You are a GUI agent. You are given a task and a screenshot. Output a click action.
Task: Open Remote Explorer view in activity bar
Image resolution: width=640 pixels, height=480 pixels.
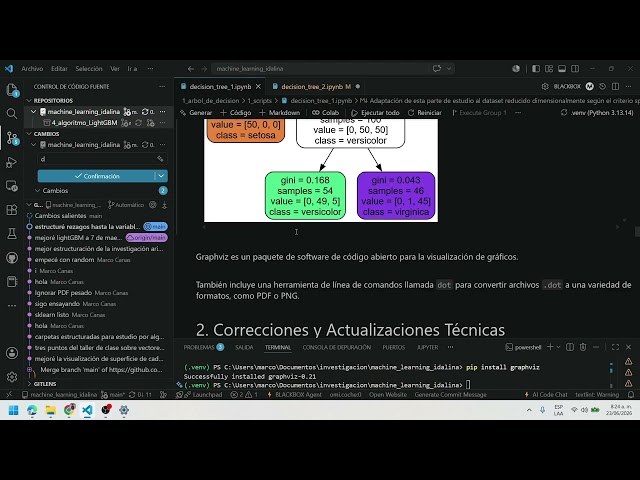point(12,186)
